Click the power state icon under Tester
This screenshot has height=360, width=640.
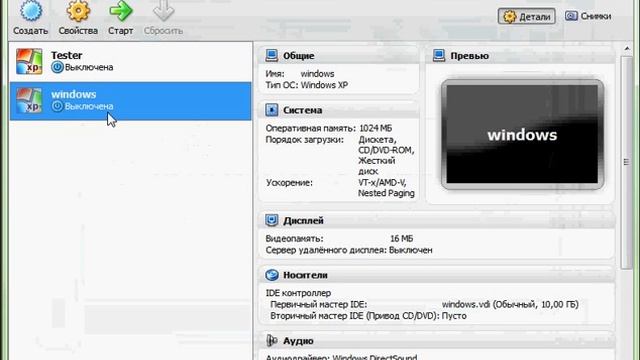(57, 67)
